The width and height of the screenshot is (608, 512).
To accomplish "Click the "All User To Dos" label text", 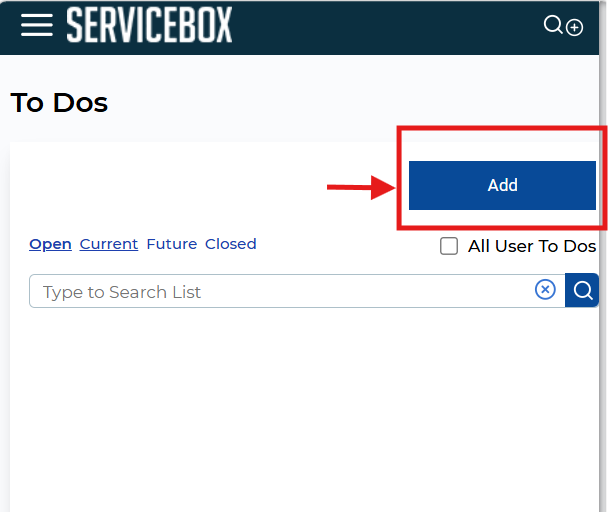I will [531, 246].
